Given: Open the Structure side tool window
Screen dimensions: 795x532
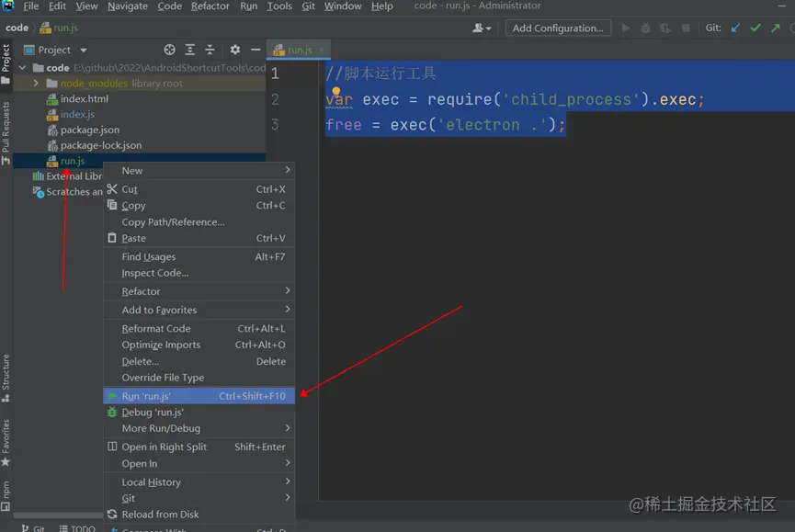Looking at the screenshot, I should (6, 378).
